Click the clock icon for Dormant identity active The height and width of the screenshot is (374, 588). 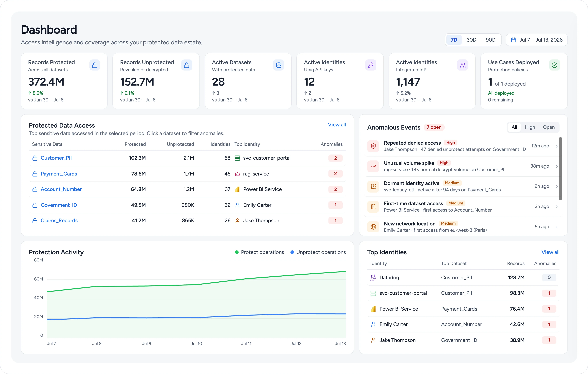coord(373,187)
